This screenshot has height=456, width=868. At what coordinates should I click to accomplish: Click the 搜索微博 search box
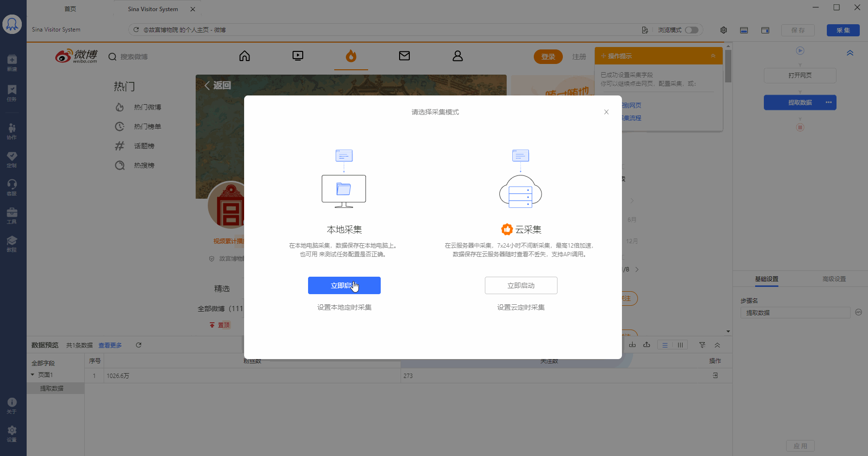pyautogui.click(x=134, y=57)
